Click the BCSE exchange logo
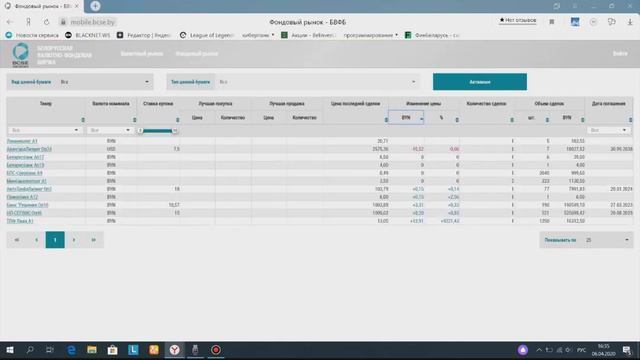Screen dimensions: 640x360 pyautogui.click(x=20, y=54)
